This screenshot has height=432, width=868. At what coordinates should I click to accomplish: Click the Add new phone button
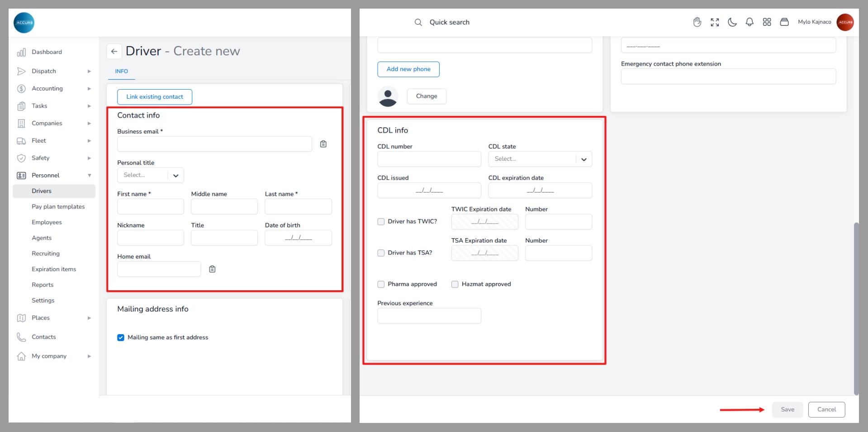click(408, 69)
